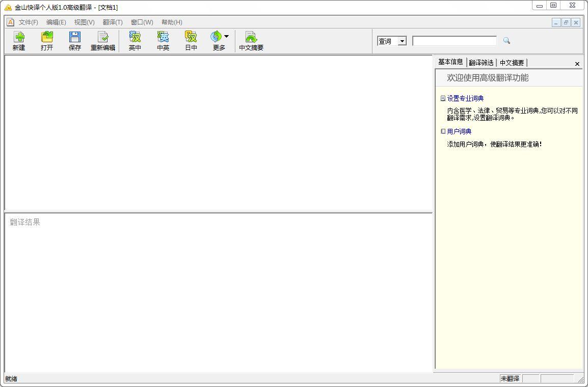Image resolution: width=588 pixels, height=387 pixels.
Task: Click the 用户词典 link
Action: click(x=459, y=131)
